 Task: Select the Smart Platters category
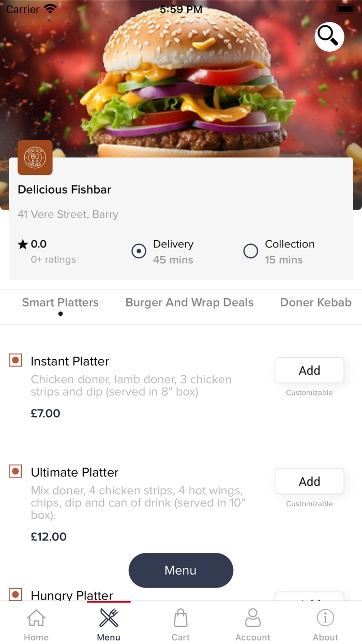[x=60, y=302]
